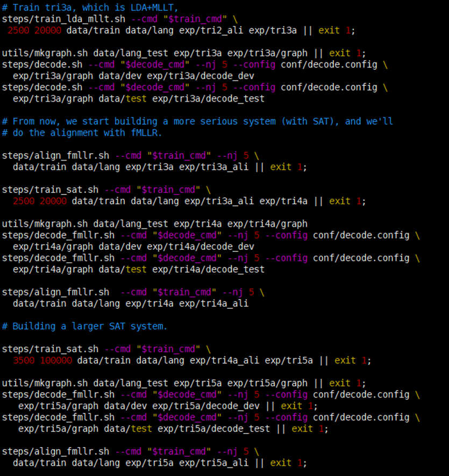The height and width of the screenshot is (476, 449).
Task: Select the output path exp/tri3a/decode_test
Action: [x=209, y=99]
